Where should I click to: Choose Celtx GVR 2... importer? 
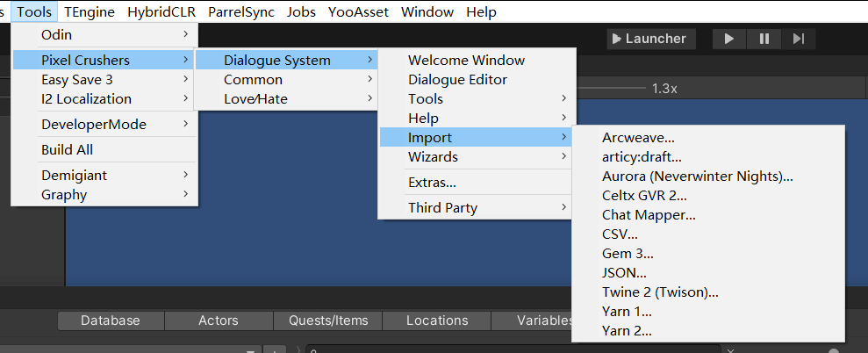[x=708, y=196]
